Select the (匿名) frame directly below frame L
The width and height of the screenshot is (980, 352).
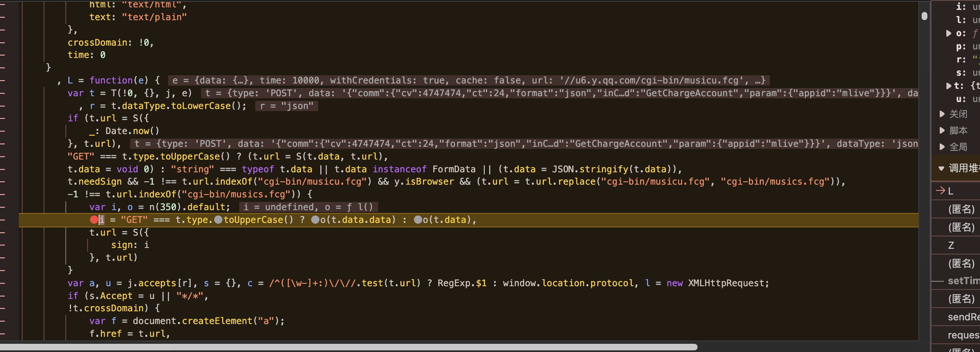click(956, 209)
